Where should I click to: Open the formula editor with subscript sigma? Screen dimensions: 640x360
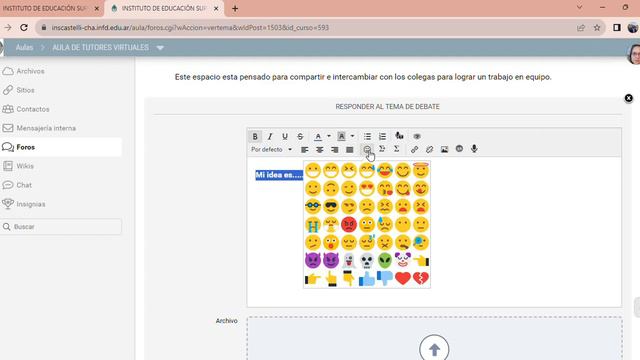382,149
